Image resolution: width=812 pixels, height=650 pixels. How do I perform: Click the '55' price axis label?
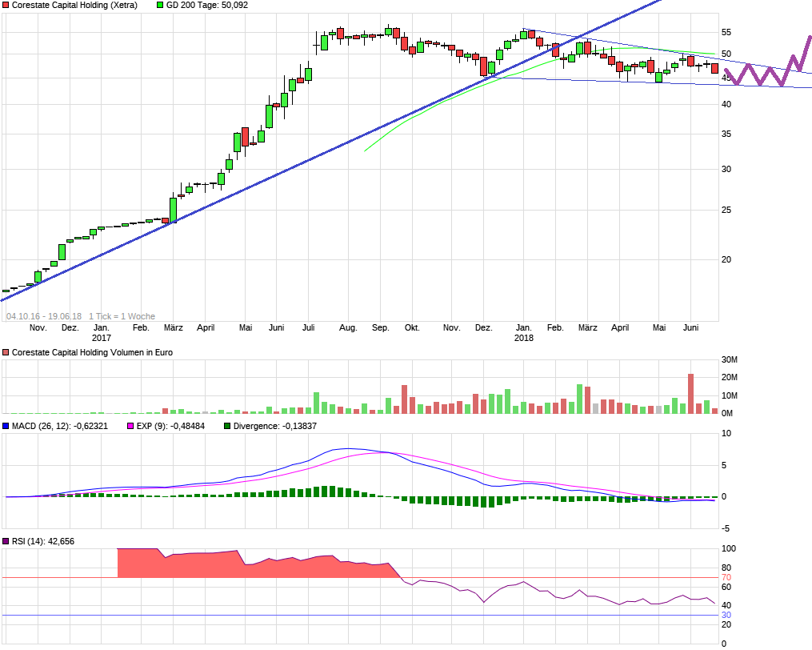point(726,33)
